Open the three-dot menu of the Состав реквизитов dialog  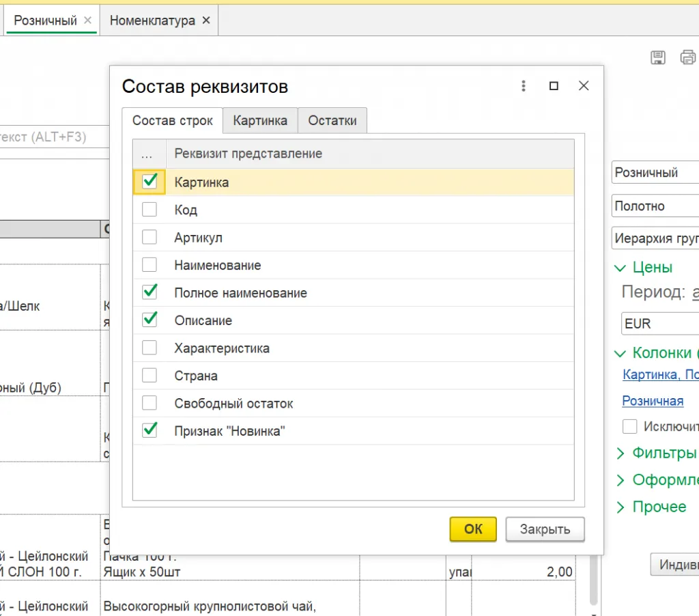click(x=524, y=85)
